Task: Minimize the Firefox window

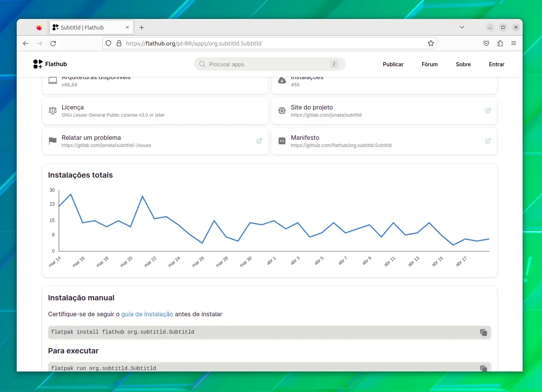Action: [490, 27]
